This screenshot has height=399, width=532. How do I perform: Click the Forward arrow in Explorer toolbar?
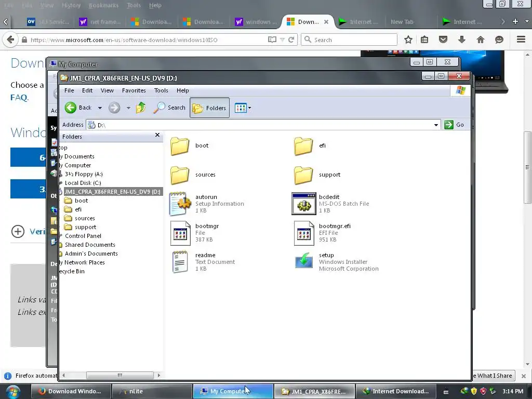pyautogui.click(x=114, y=108)
